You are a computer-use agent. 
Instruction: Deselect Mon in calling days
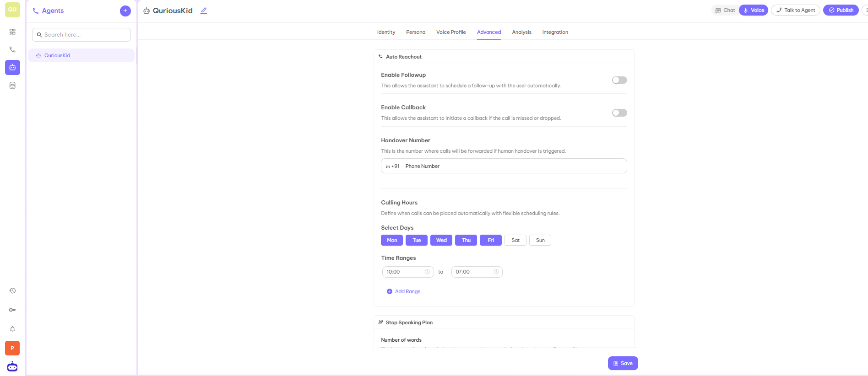click(392, 240)
